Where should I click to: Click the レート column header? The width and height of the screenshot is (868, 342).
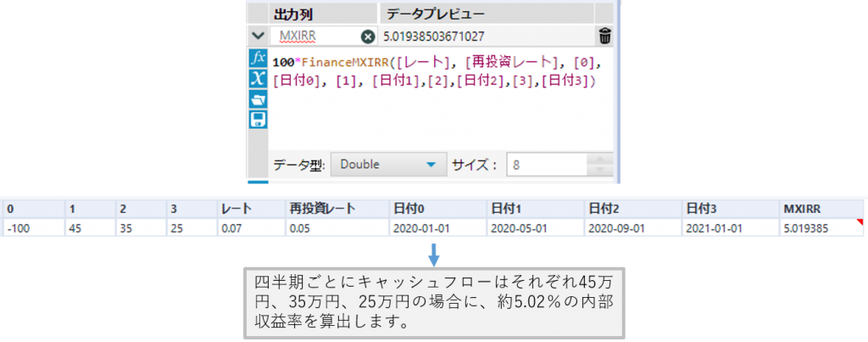click(x=234, y=209)
